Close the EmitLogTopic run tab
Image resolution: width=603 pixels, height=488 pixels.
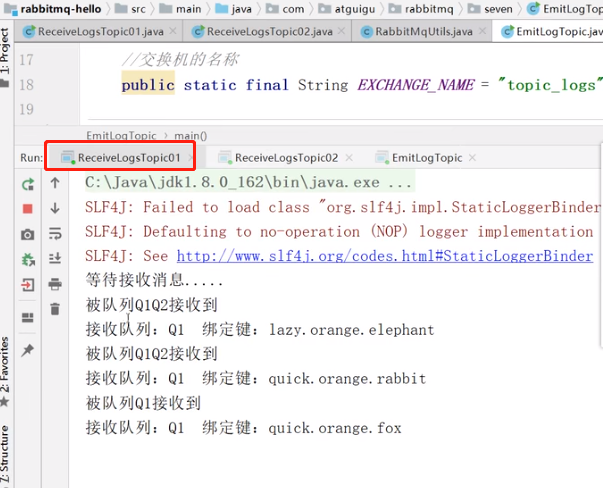click(473, 158)
